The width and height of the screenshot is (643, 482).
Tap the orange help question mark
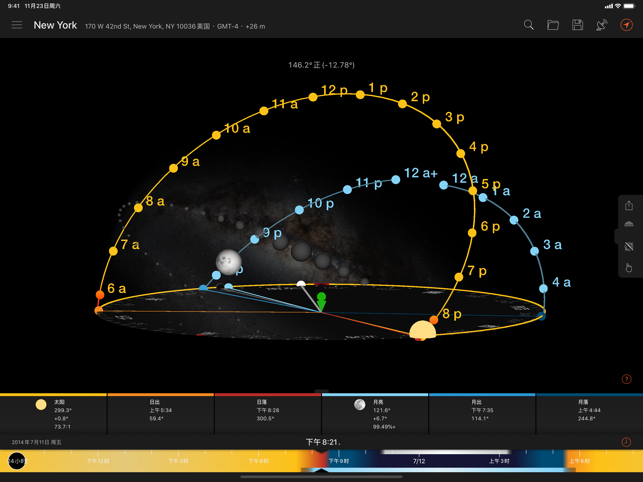626,379
